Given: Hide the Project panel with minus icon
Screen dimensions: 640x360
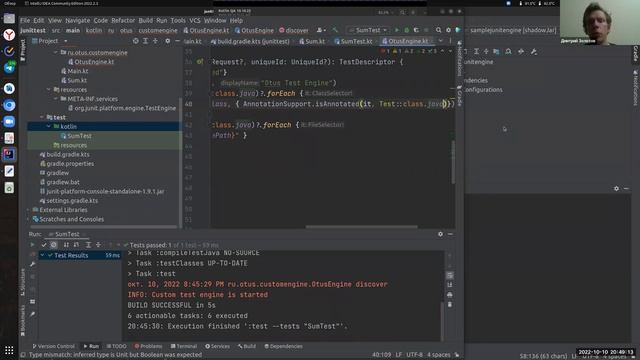Looking at the screenshot, I should coord(178,41).
